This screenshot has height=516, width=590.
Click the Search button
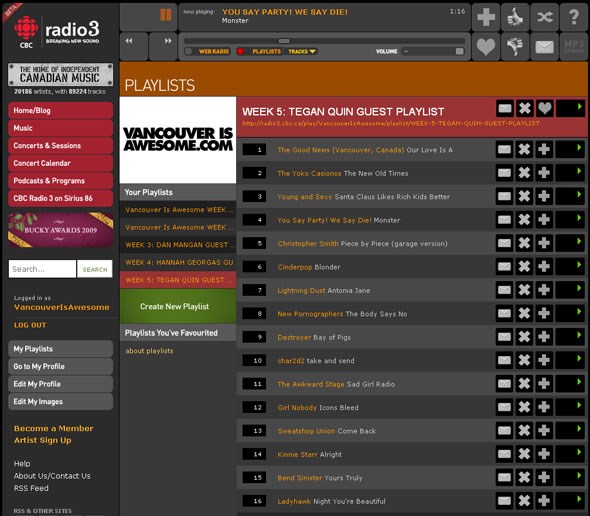coord(95,269)
